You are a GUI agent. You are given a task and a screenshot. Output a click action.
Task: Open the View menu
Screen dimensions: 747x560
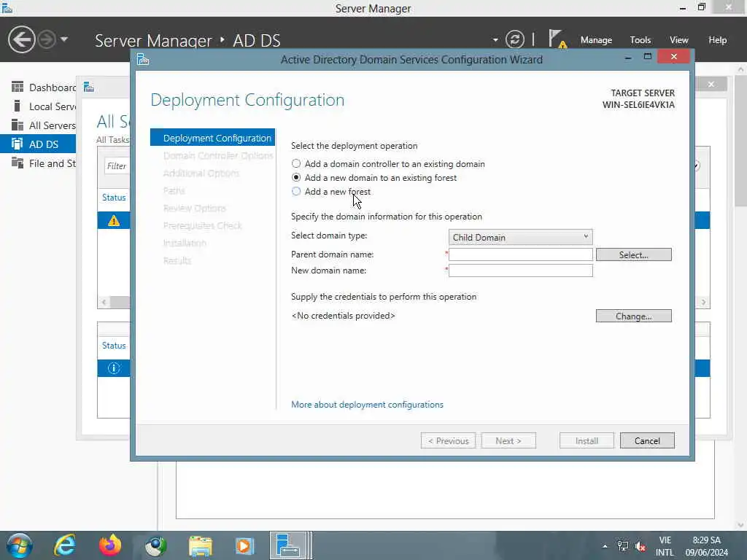pyautogui.click(x=679, y=40)
